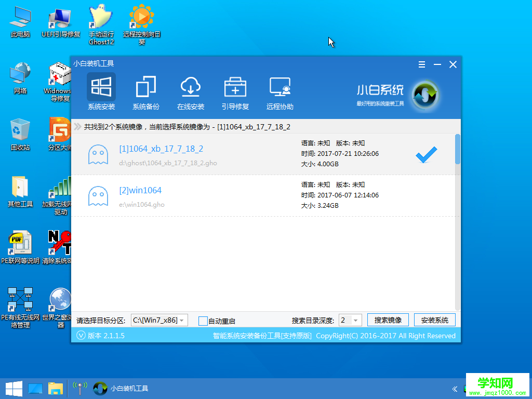Expand hidden tray icons chevron

click(x=455, y=389)
